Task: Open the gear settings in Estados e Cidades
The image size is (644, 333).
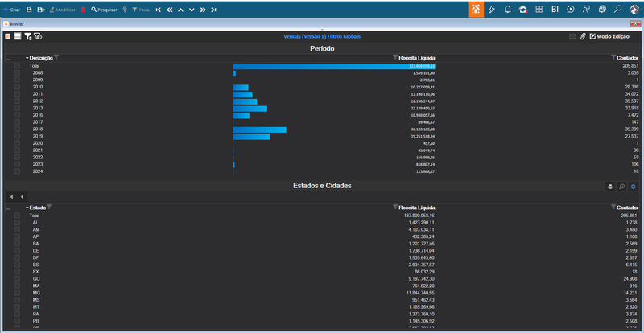Action: 634,187
